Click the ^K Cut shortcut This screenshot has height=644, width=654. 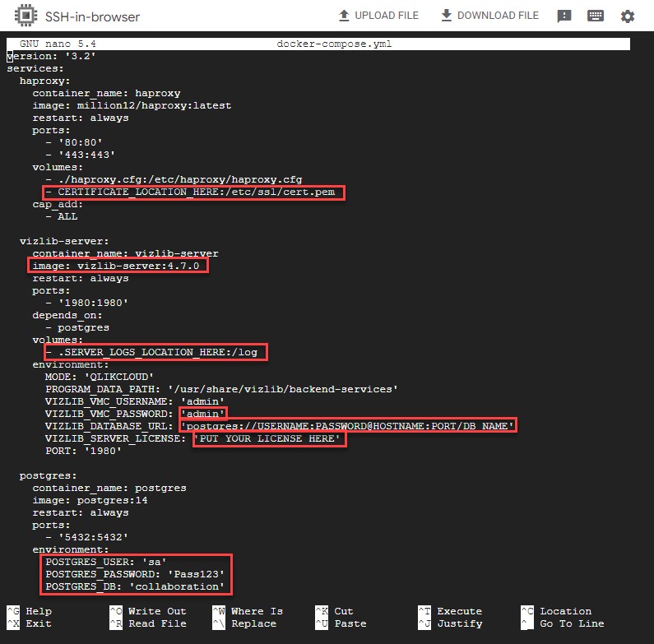[335, 611]
